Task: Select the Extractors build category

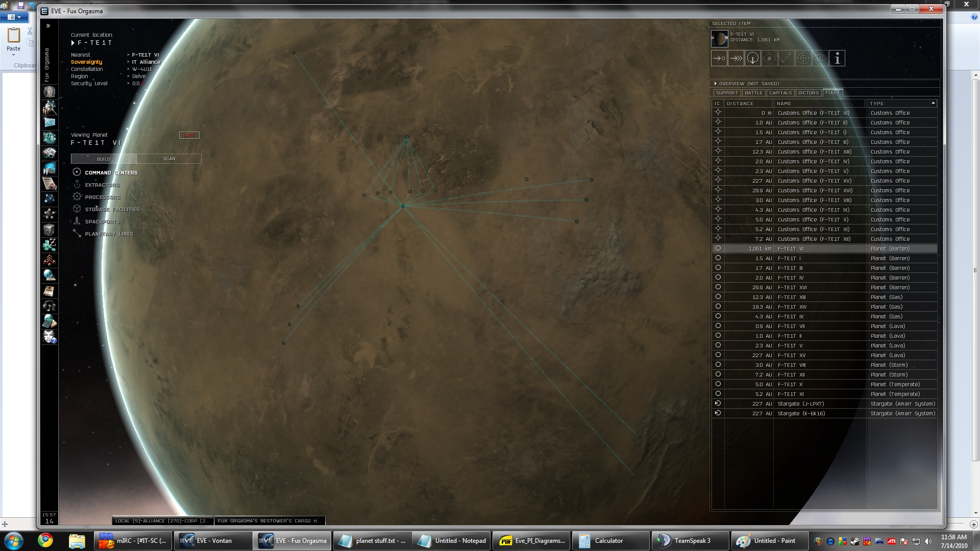Action: pyautogui.click(x=102, y=185)
